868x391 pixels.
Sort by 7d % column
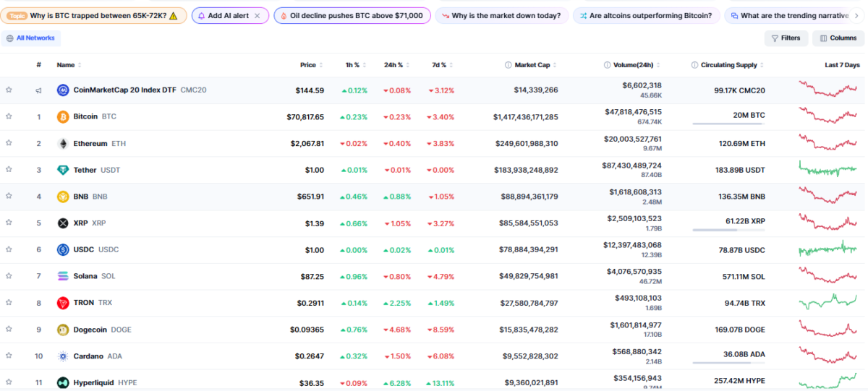(x=443, y=65)
